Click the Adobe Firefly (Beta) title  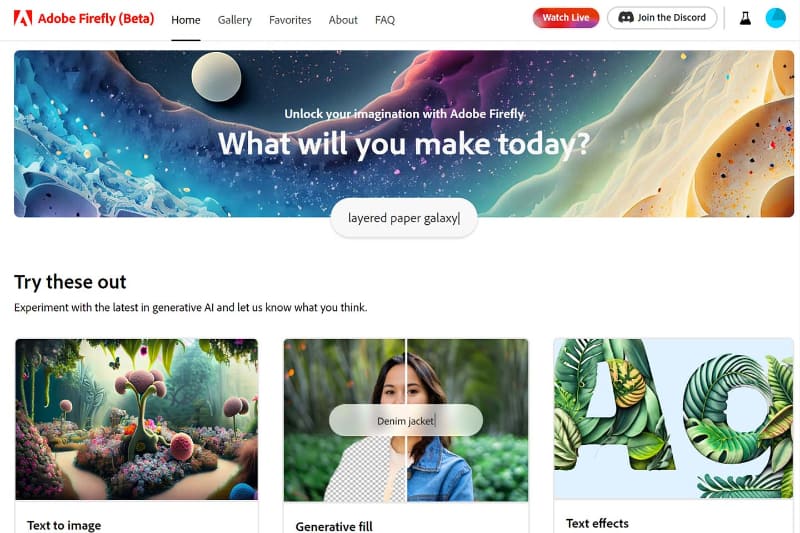[96, 18]
